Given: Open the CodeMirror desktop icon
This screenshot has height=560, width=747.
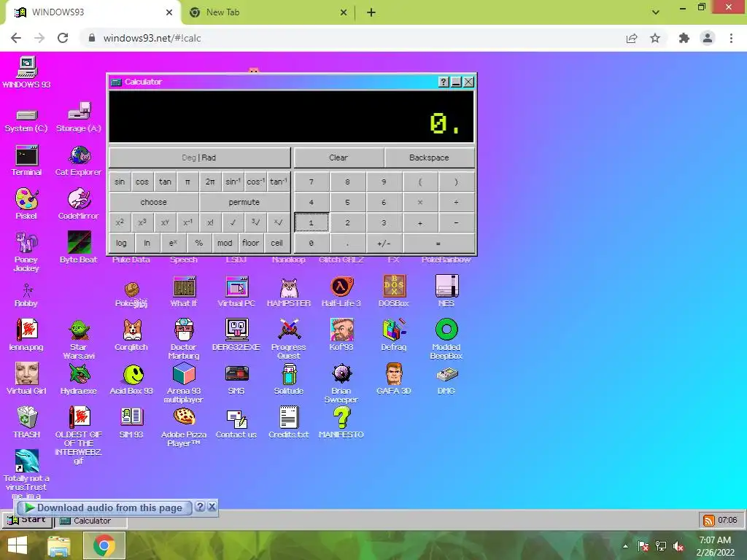Looking at the screenshot, I should [x=79, y=204].
